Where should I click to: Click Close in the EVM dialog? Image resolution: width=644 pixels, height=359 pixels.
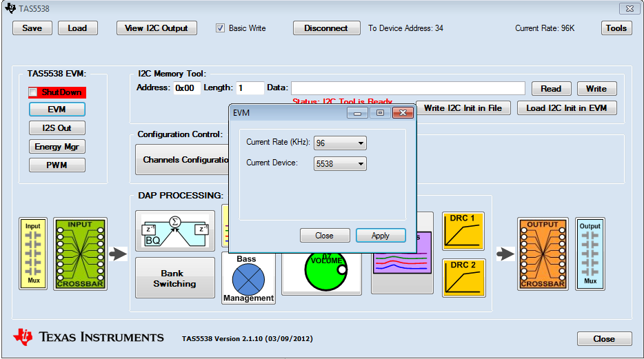point(325,236)
